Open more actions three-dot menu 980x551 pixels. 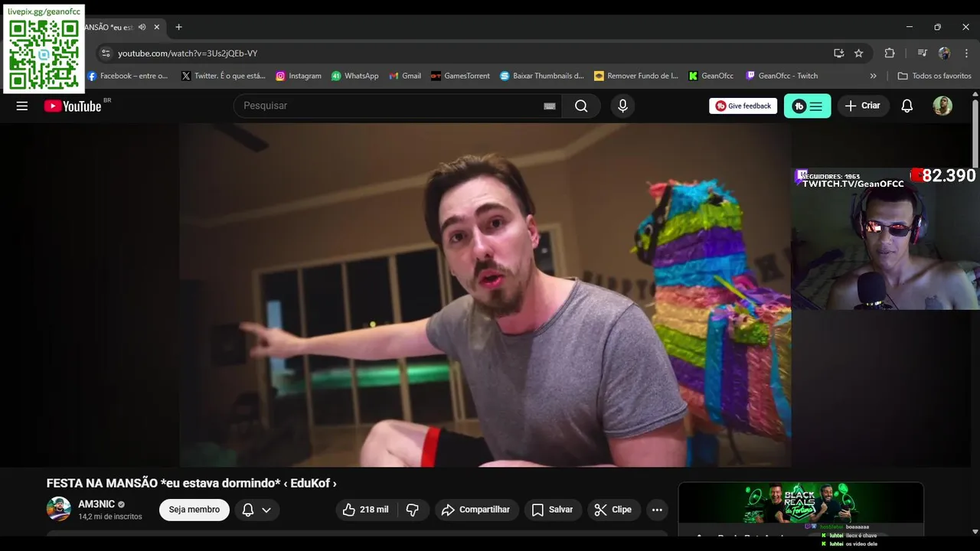click(x=657, y=510)
